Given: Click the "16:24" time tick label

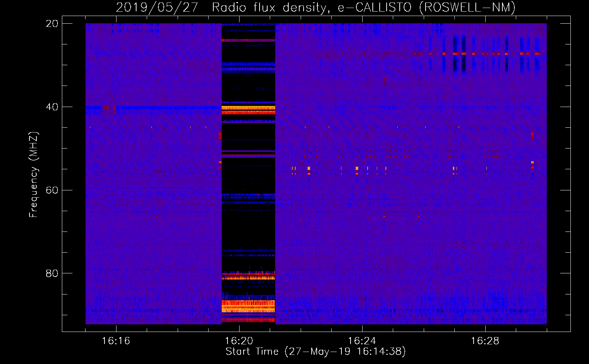Looking at the screenshot, I should point(362,341).
